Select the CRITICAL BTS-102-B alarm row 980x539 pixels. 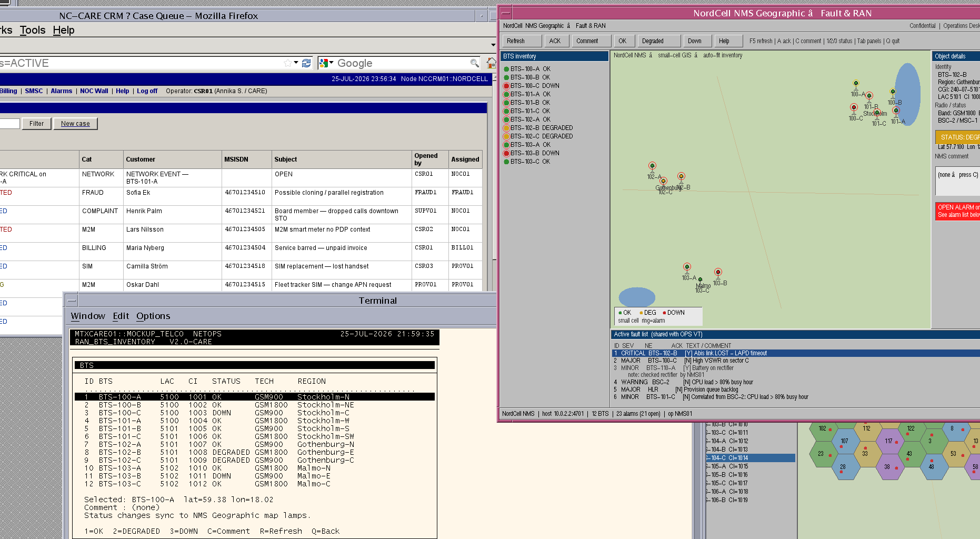click(796, 353)
